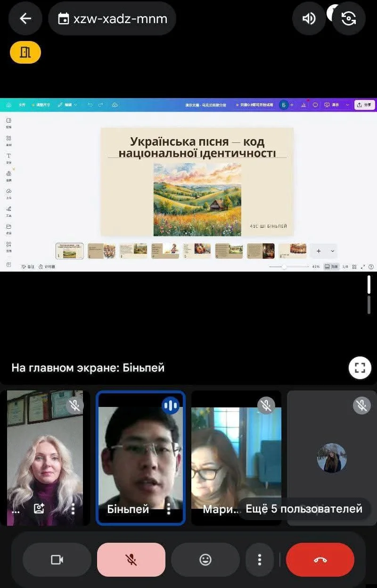The height and width of the screenshot is (588, 377).
Task: Tap the scrollbar right of the shared screen
Action: [x=369, y=295]
